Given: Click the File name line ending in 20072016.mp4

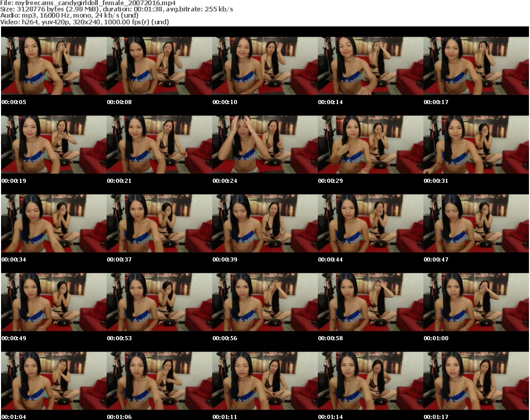Looking at the screenshot, I should (x=88, y=3).
